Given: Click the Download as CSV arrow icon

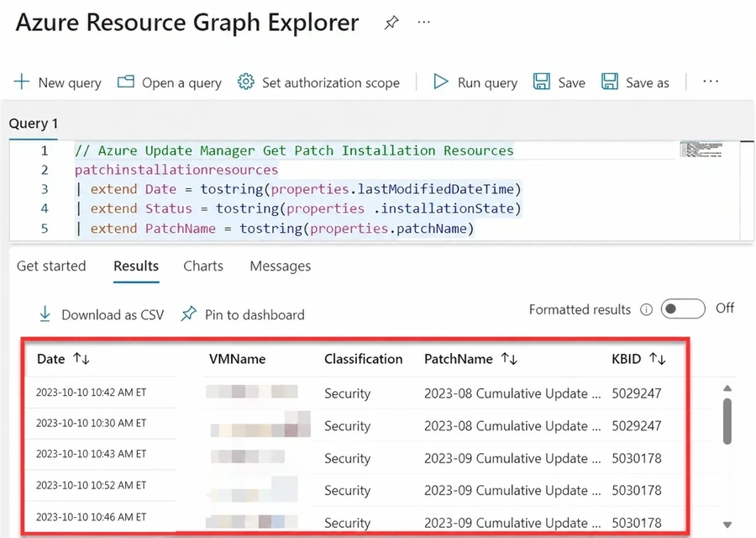Looking at the screenshot, I should coord(45,314).
